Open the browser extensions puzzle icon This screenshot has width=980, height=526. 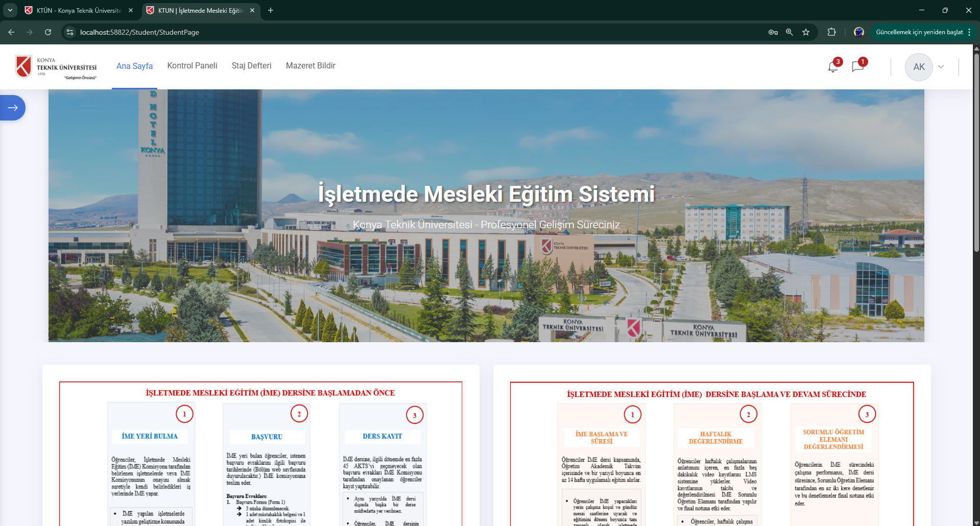(831, 32)
